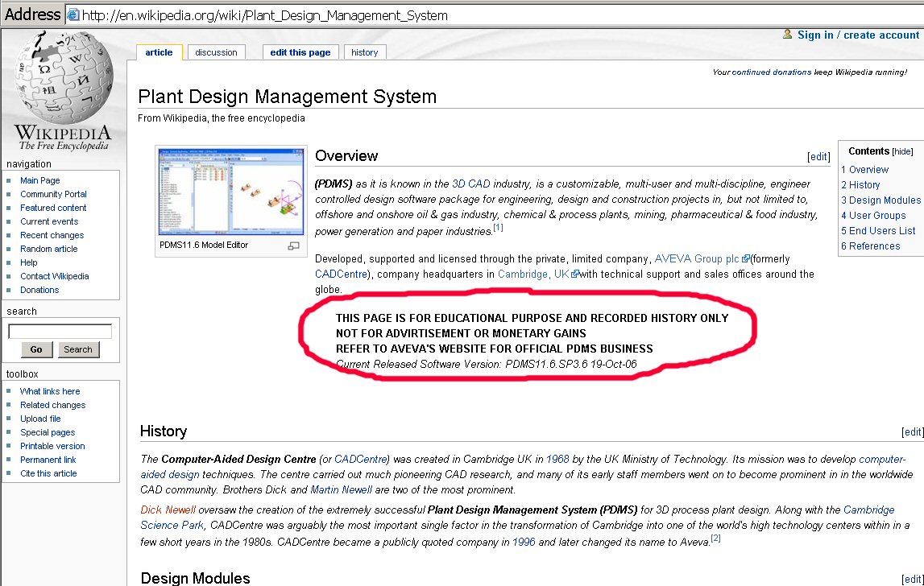Viewport: 924px width, 586px height.
Task: Open Special pages link
Action: tap(48, 432)
